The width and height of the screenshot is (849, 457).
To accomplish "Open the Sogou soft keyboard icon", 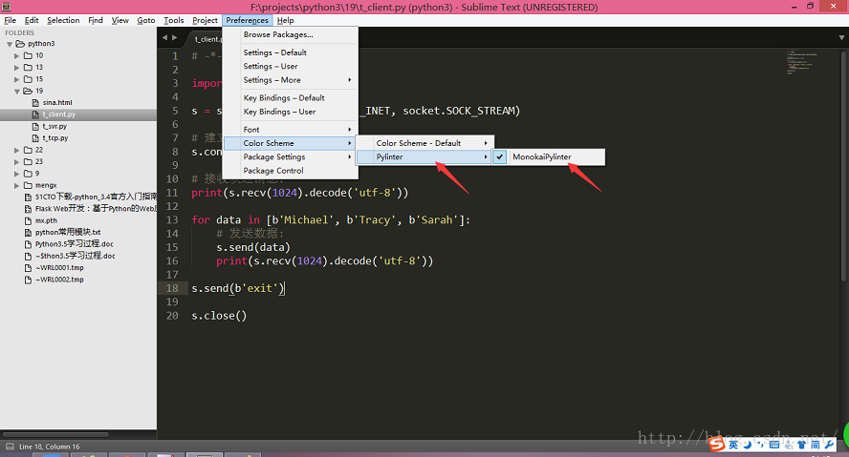I will click(774, 445).
